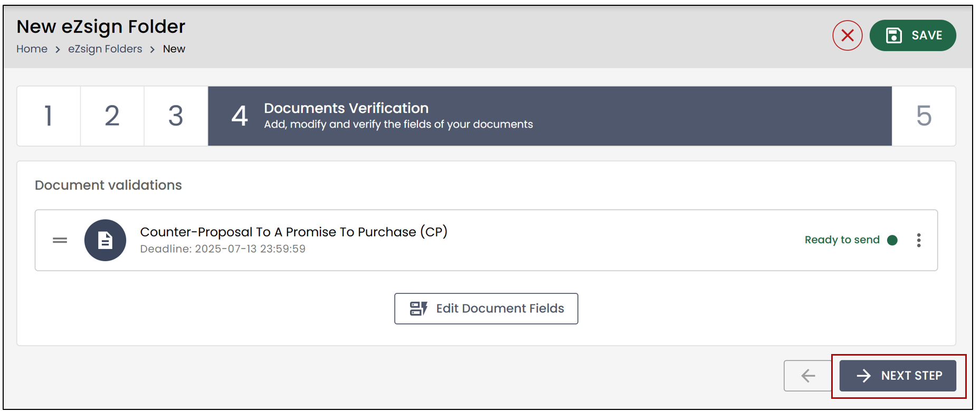This screenshot has width=980, height=411.
Task: Click the red X cancel icon
Action: click(x=847, y=35)
